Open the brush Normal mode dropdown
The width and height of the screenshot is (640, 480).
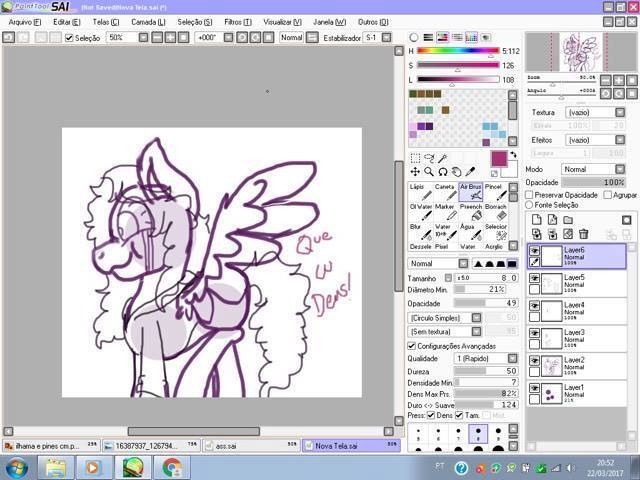click(463, 264)
